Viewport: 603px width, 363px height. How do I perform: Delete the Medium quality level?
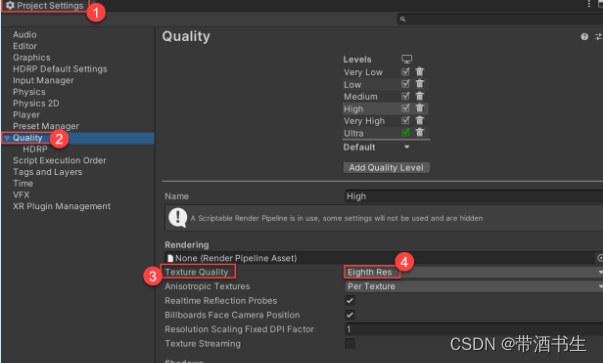[420, 96]
